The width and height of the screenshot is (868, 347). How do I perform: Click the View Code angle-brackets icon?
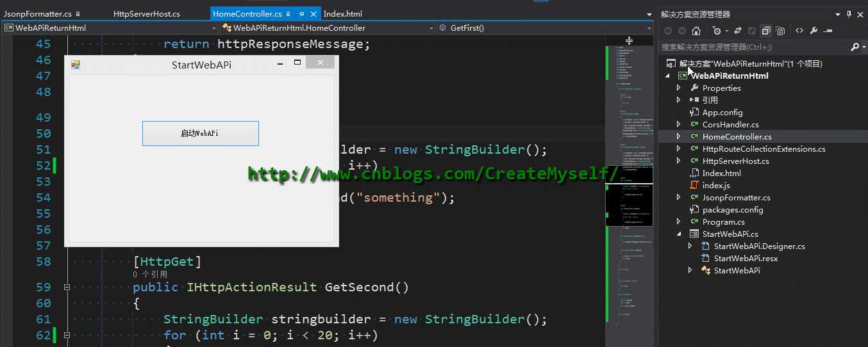[799, 31]
